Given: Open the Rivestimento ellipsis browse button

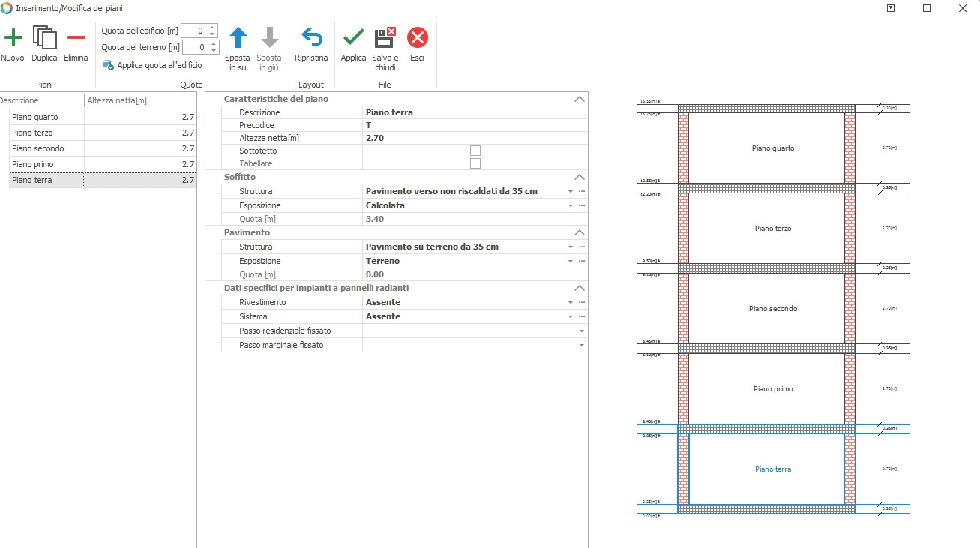Looking at the screenshot, I should (x=581, y=302).
